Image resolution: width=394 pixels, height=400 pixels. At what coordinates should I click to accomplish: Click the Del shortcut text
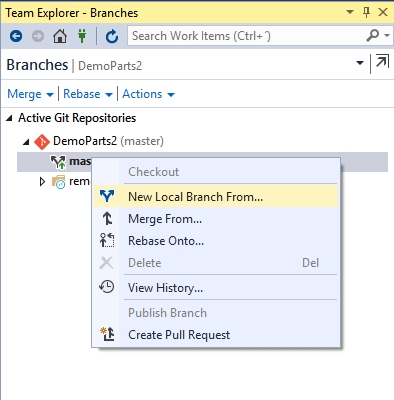coord(310,263)
